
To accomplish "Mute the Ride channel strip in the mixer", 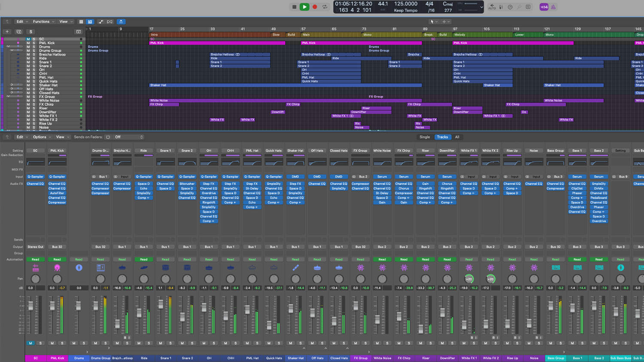I will pyautogui.click(x=139, y=343).
